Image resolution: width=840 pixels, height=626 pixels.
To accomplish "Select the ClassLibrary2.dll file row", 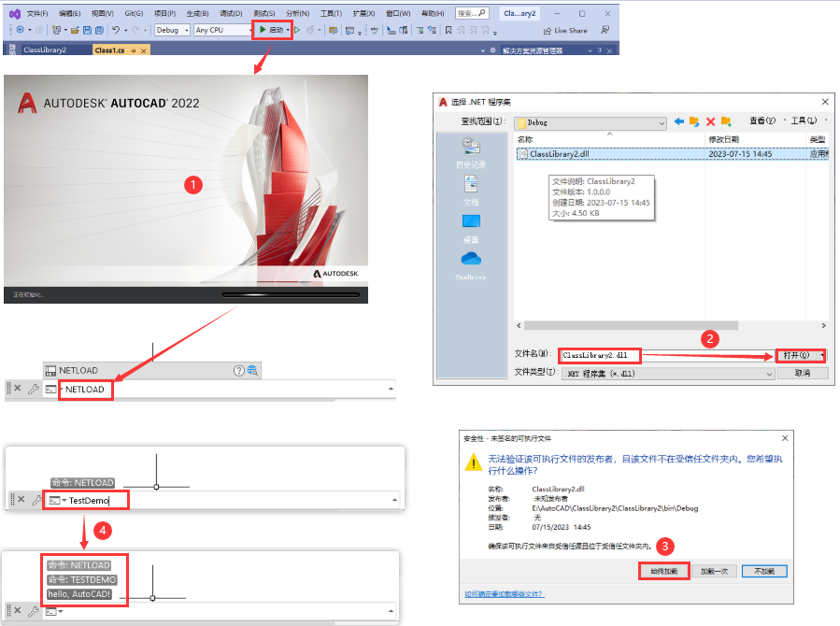I will click(x=673, y=153).
